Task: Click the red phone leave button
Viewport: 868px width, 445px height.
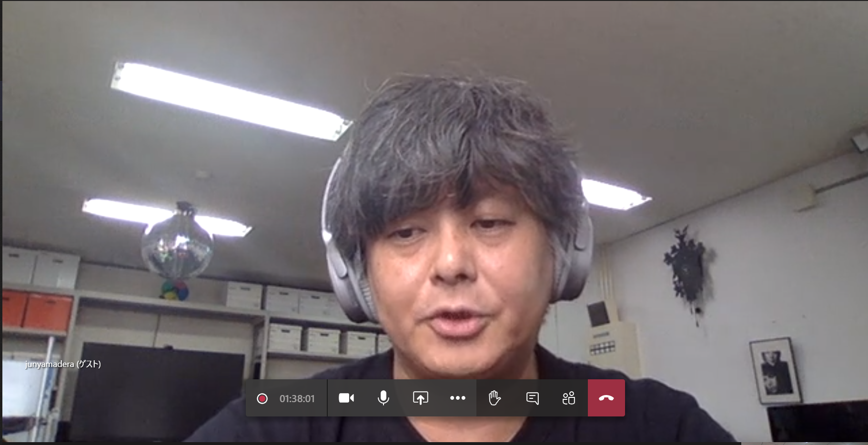Action: pos(606,398)
